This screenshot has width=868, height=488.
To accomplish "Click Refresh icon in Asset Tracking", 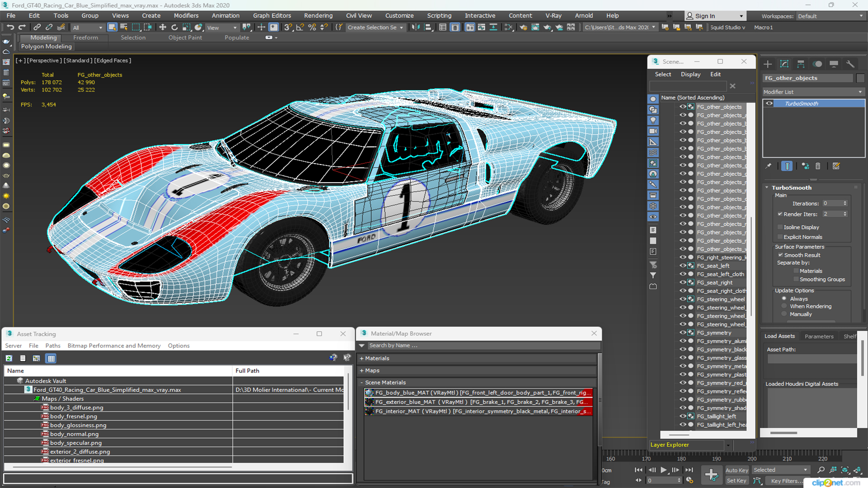I will [9, 358].
